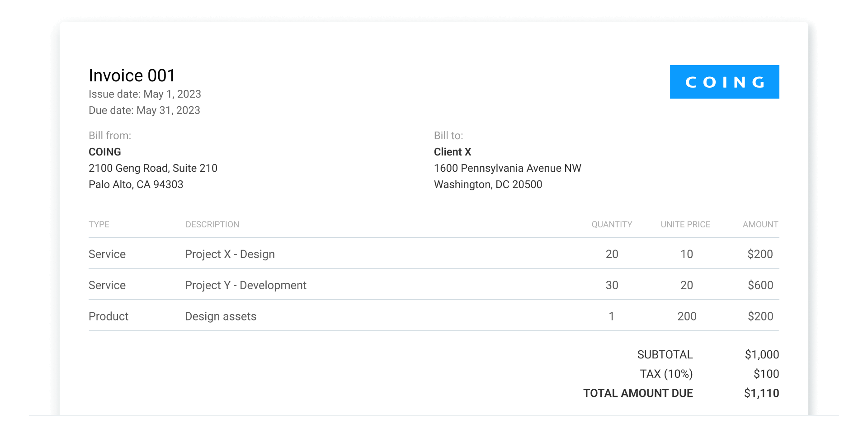This screenshot has height=438, width=868.
Task: Click the Design assets product row
Action: tap(220, 316)
